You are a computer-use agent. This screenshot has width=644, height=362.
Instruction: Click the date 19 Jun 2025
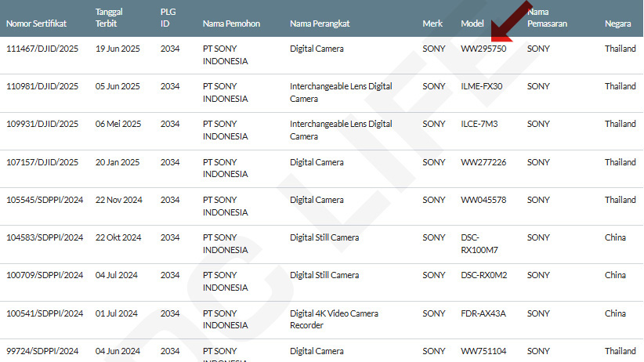pos(118,49)
